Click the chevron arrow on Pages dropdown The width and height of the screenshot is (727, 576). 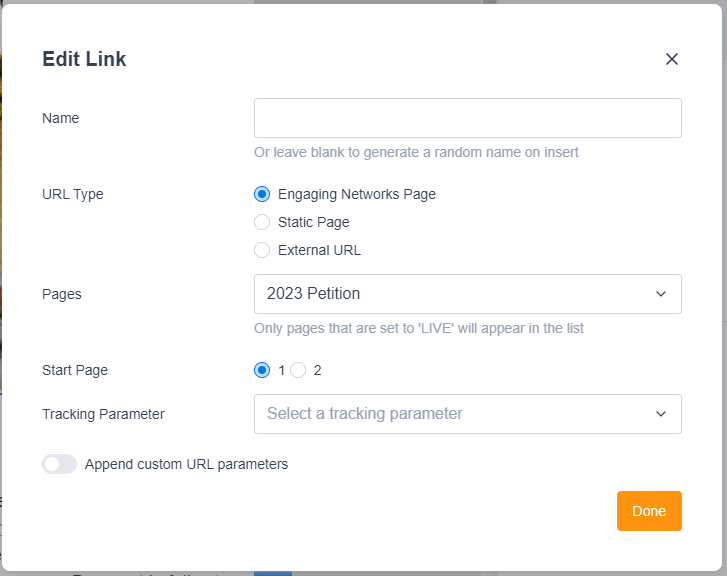click(660, 294)
